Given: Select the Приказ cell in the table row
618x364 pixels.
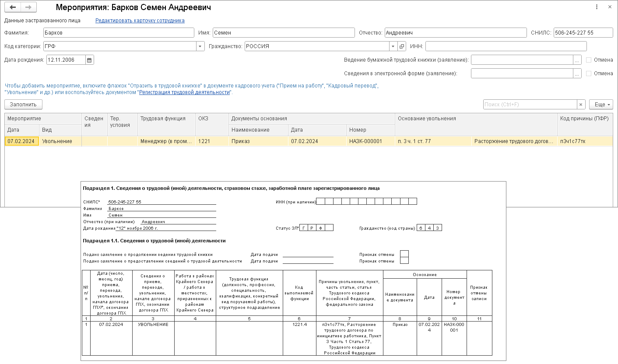Looking at the screenshot, I should point(258,141).
